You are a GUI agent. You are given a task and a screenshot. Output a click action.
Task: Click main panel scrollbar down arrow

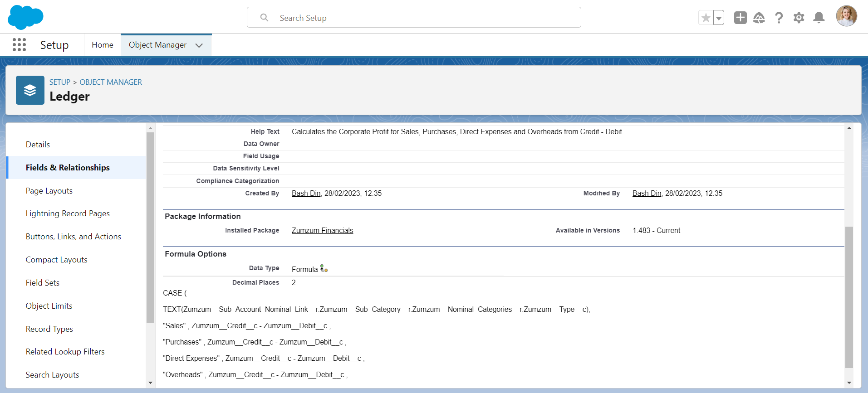pos(849,383)
